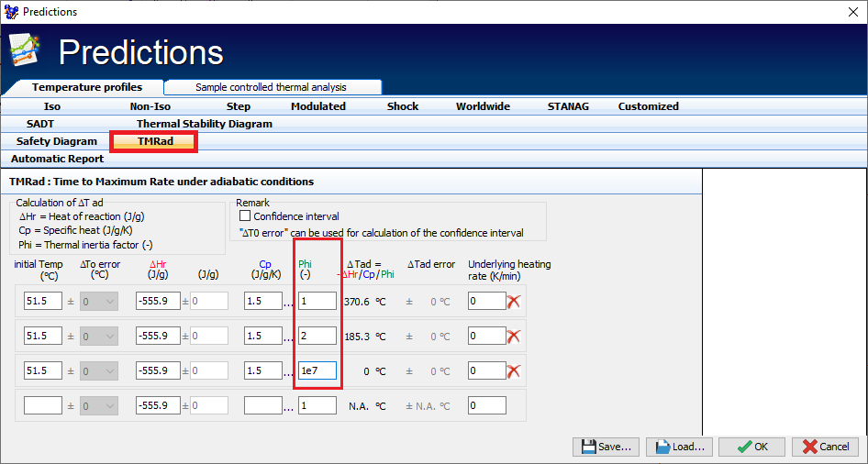Click the app icon in the title bar
The width and height of the screenshot is (868, 464).
pyautogui.click(x=11, y=12)
